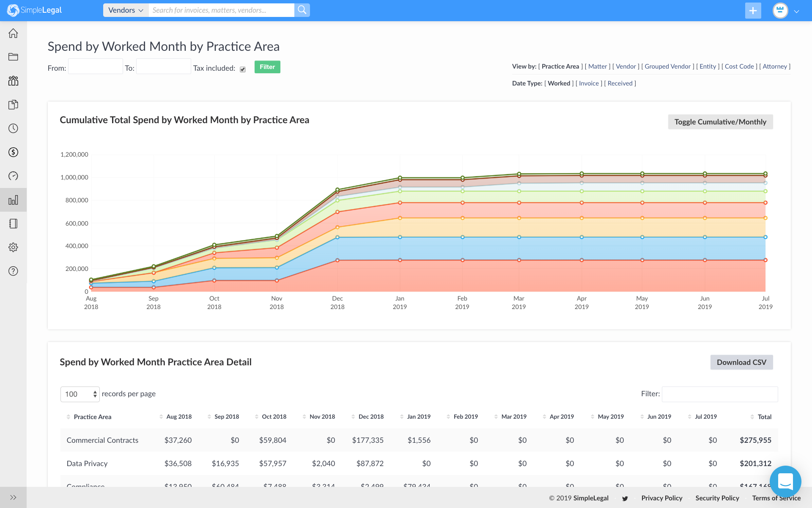Open the Vendors search scope dropdown
This screenshot has height=508, width=812.
(126, 10)
